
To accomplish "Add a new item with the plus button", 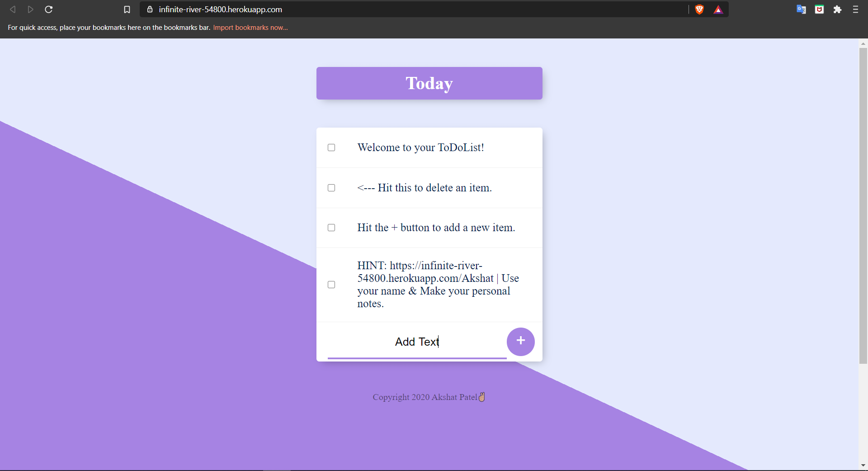I will 521,342.
